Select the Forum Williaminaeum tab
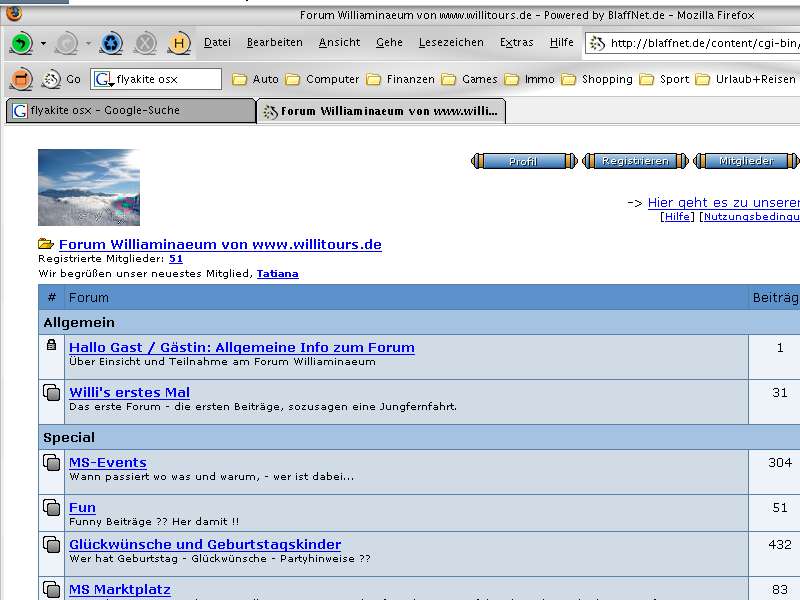This screenshot has width=800, height=600. pyautogui.click(x=381, y=111)
